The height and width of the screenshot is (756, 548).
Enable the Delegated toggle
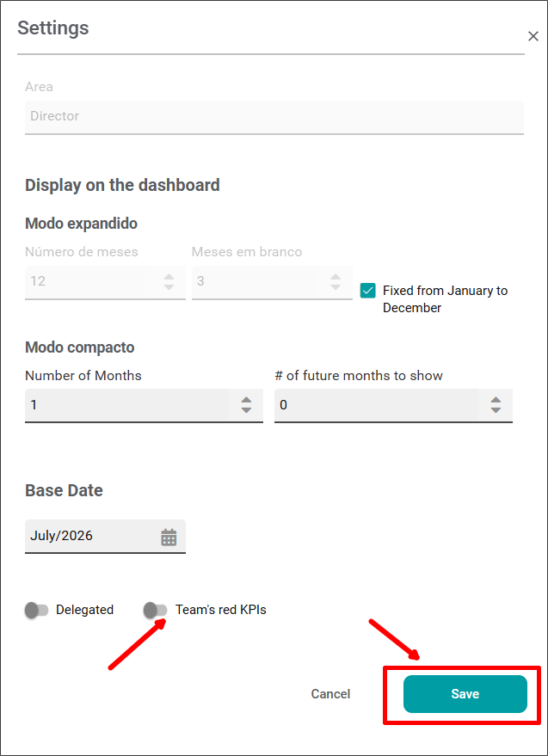tap(37, 611)
